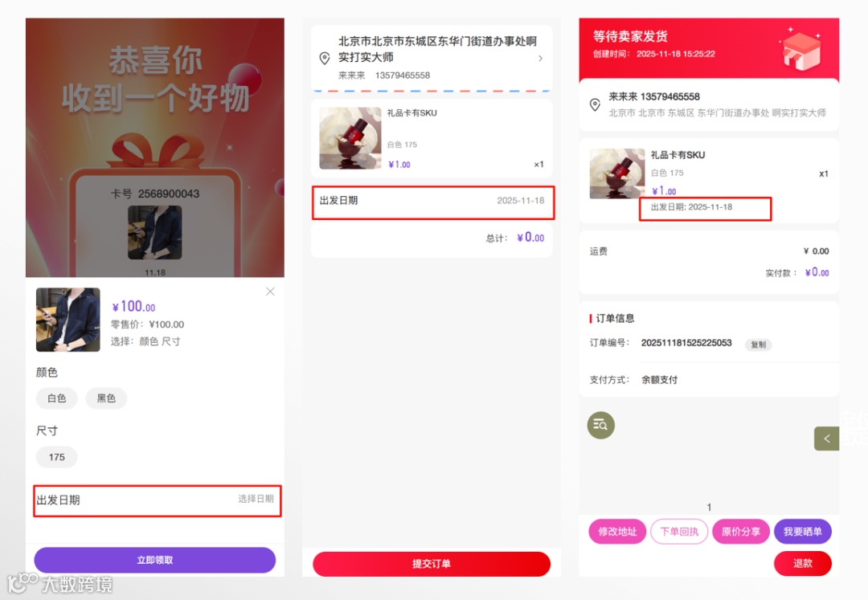Change 出发日期 2025-11-18 on checkout page
Viewport: 868px width, 600px height.
click(x=433, y=202)
